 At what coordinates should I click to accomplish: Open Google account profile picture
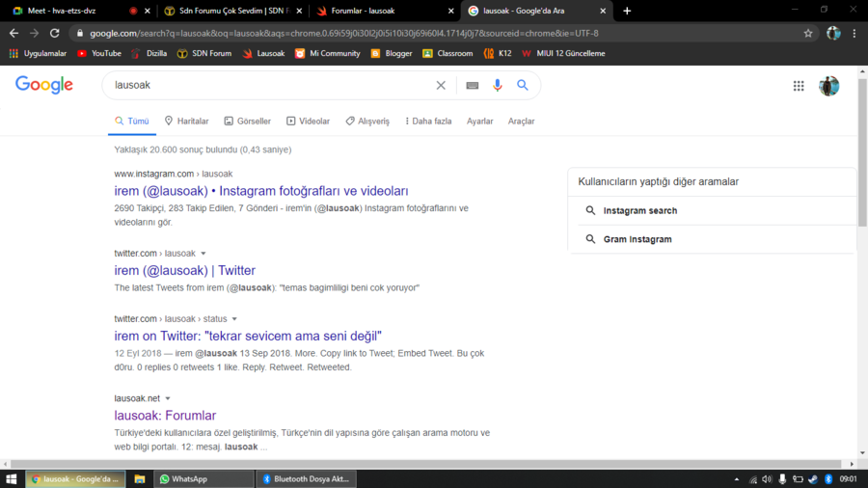pos(828,86)
